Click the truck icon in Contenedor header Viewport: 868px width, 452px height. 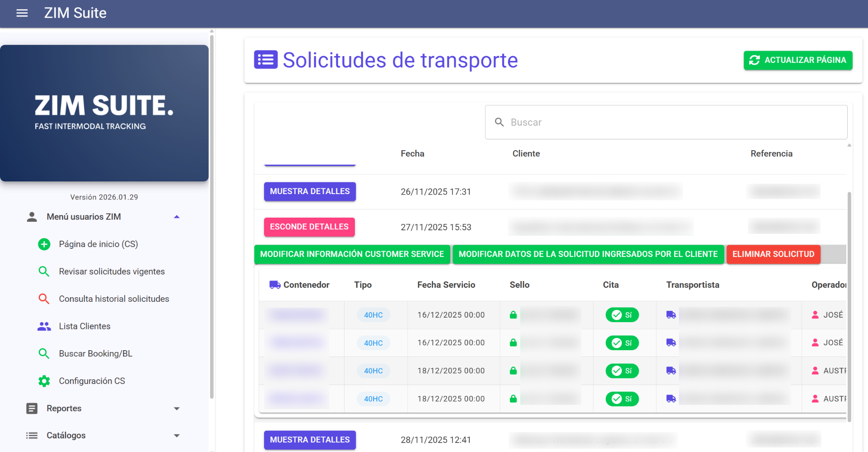pyautogui.click(x=275, y=285)
